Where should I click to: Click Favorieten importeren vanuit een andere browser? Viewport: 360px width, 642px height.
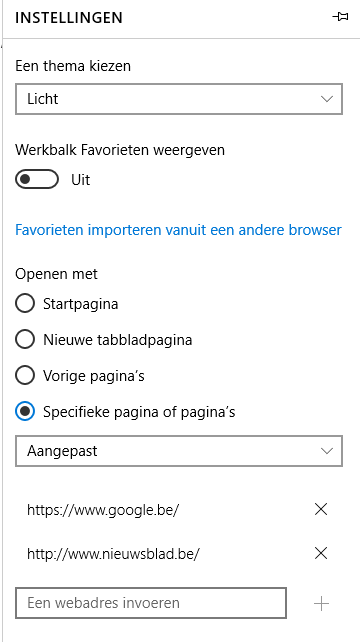coord(178,230)
